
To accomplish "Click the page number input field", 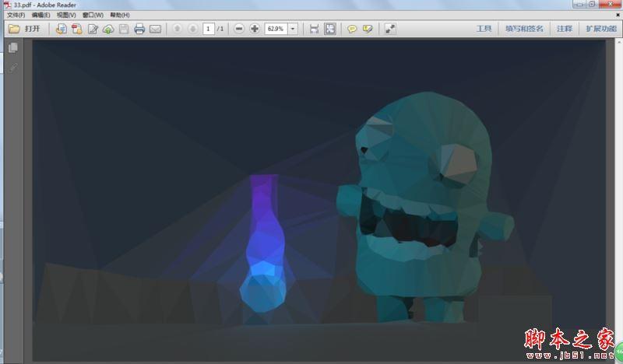I will point(208,29).
